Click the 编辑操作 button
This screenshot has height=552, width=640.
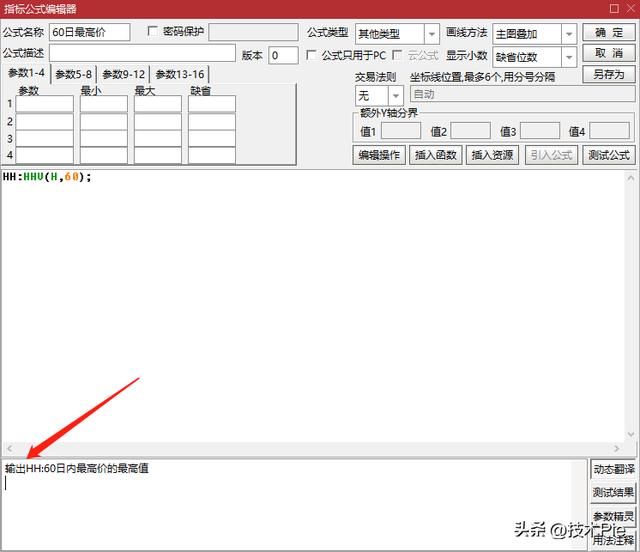pos(379,155)
